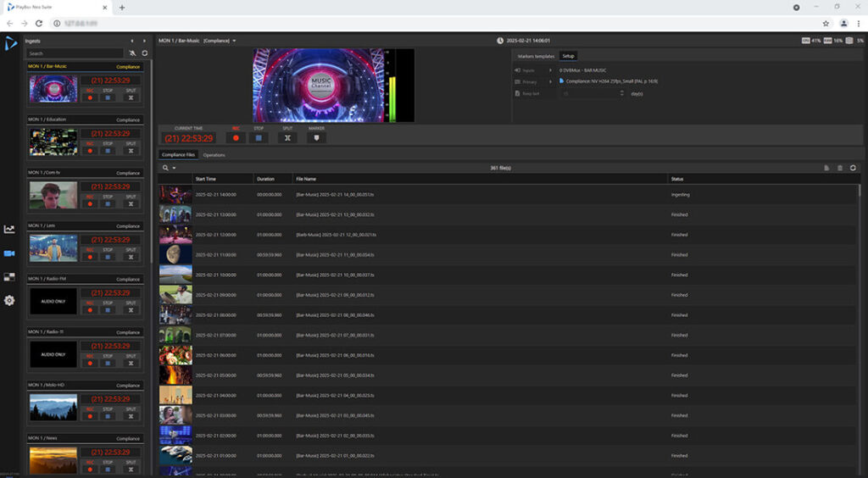Switch to the Operations tab

[214, 155]
